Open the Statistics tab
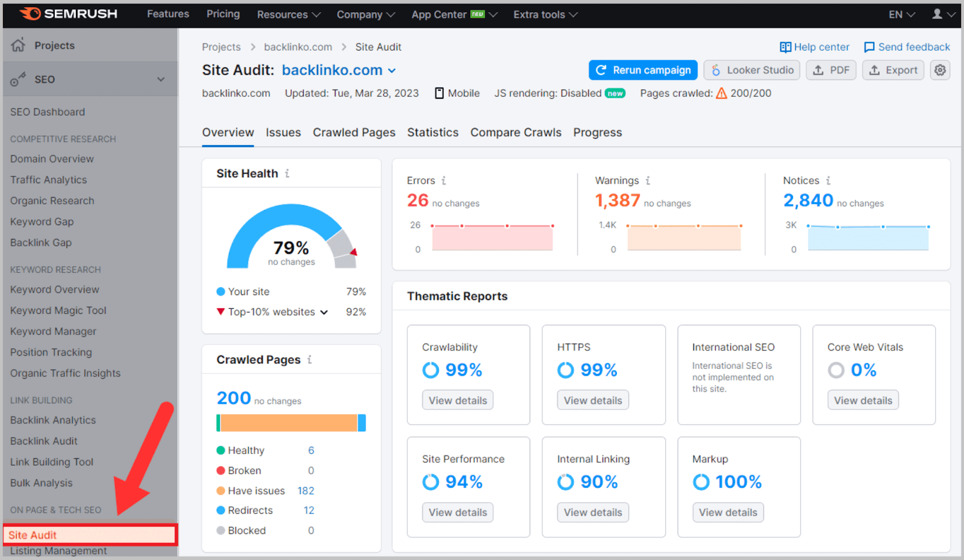The height and width of the screenshot is (560, 964). coord(433,132)
